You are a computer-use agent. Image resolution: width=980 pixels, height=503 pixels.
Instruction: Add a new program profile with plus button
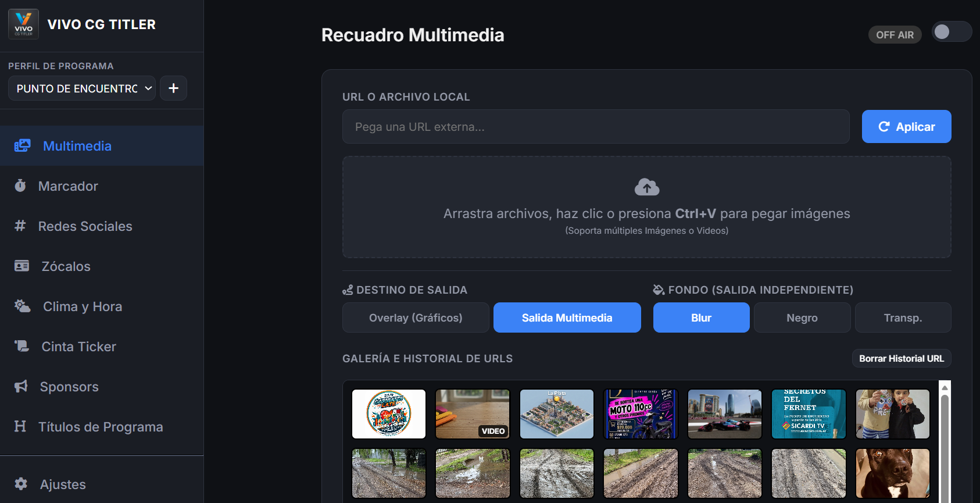coord(173,88)
